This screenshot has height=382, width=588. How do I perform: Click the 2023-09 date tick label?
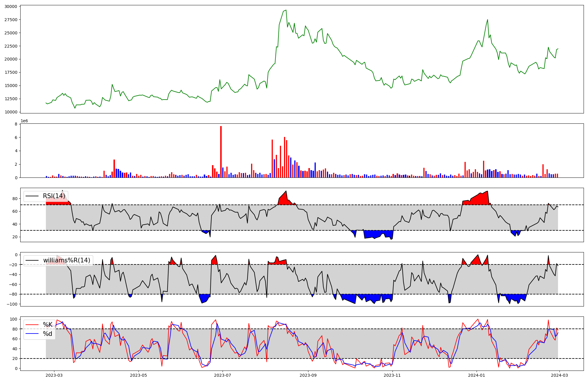(308, 375)
